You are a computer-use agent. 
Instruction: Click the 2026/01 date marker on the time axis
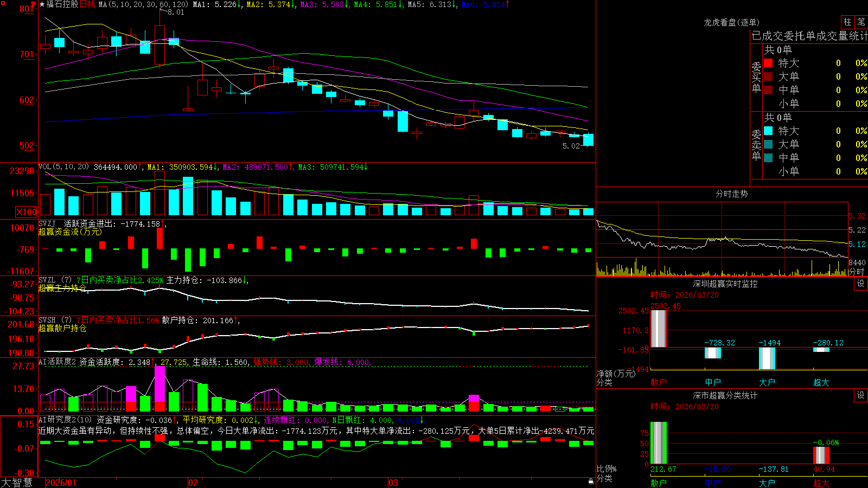[61, 483]
